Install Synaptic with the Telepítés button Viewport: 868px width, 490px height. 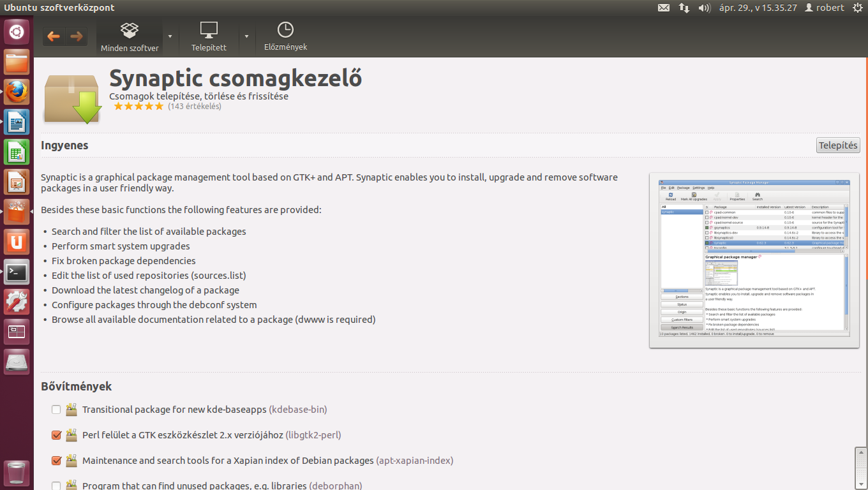tap(838, 145)
